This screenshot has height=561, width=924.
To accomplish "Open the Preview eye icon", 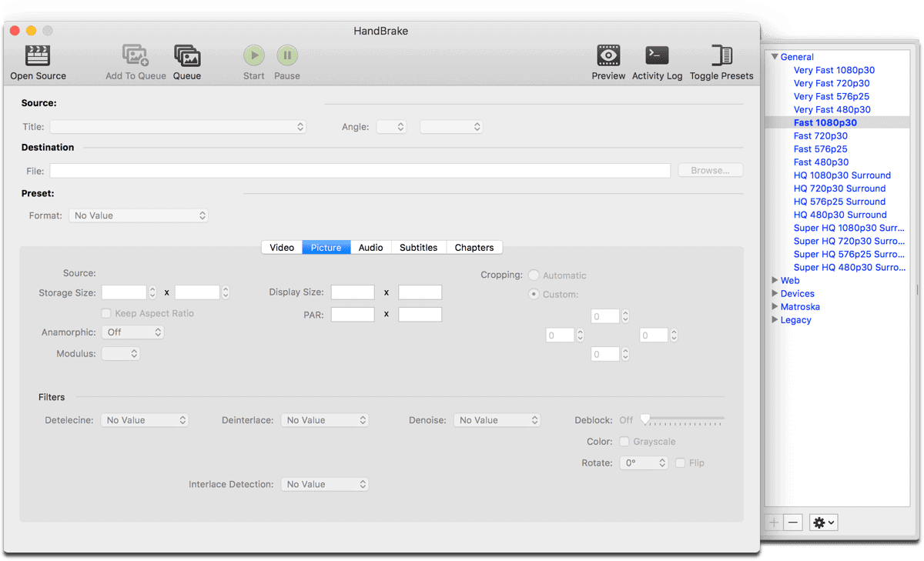I will point(608,55).
